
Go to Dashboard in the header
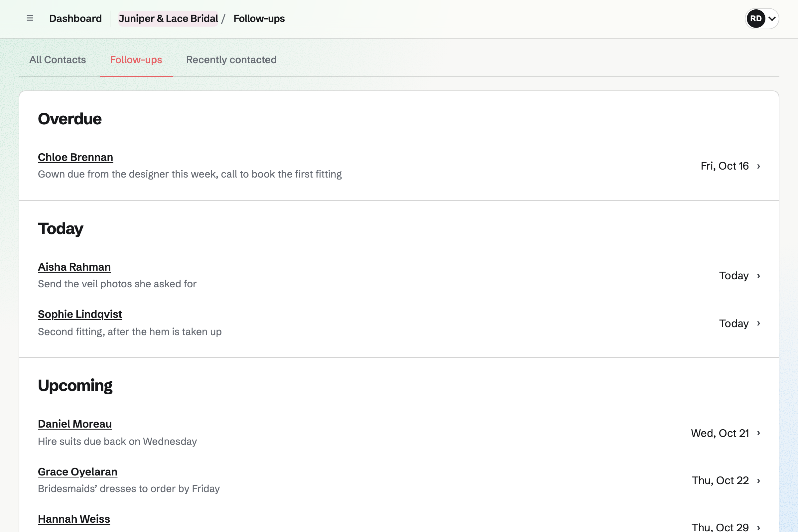pos(75,19)
